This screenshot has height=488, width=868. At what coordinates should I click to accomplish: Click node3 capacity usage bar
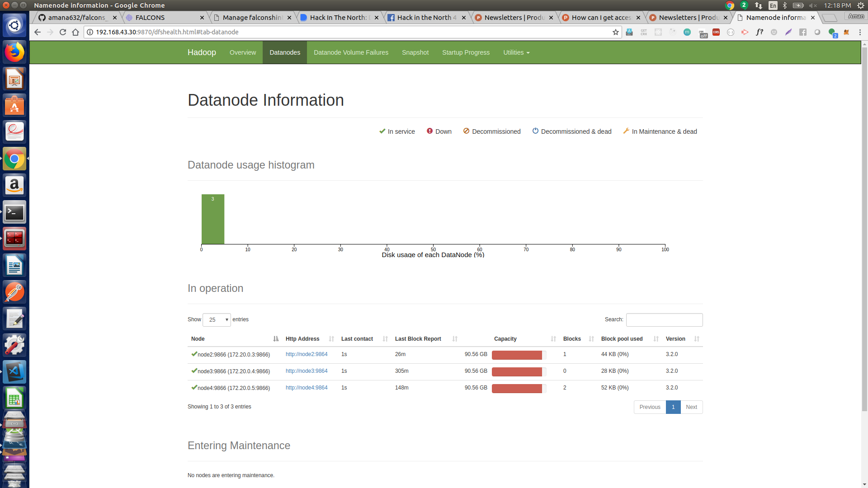click(519, 372)
